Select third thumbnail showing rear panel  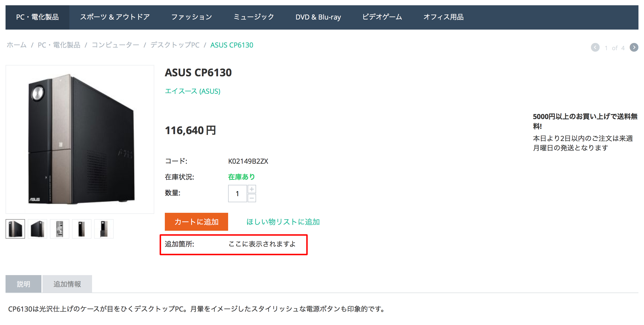point(60,229)
